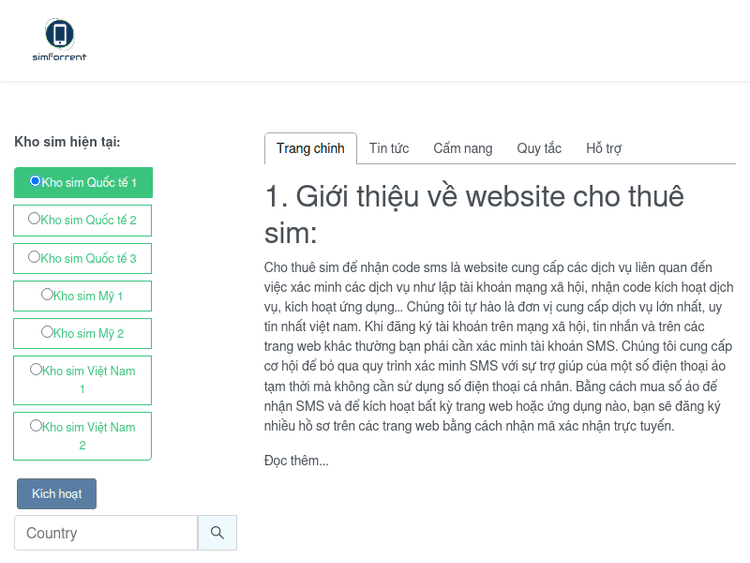This screenshot has height=563, width=750.
Task: Pick the Kho sim Mỹ 2 option
Action: pos(47,332)
